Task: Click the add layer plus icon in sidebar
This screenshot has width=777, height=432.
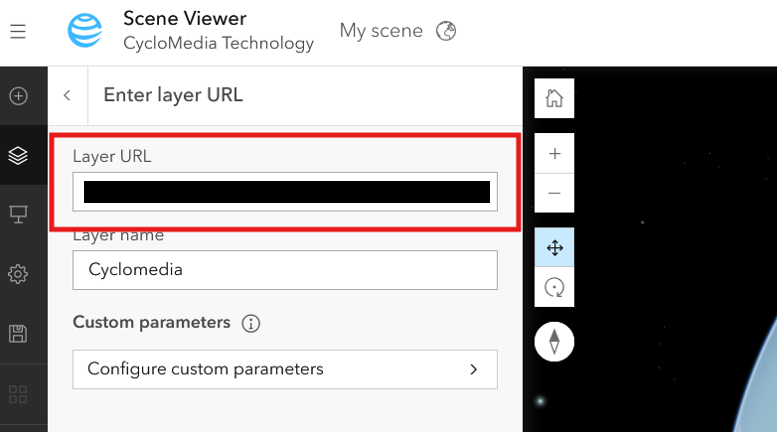Action: click(x=18, y=96)
